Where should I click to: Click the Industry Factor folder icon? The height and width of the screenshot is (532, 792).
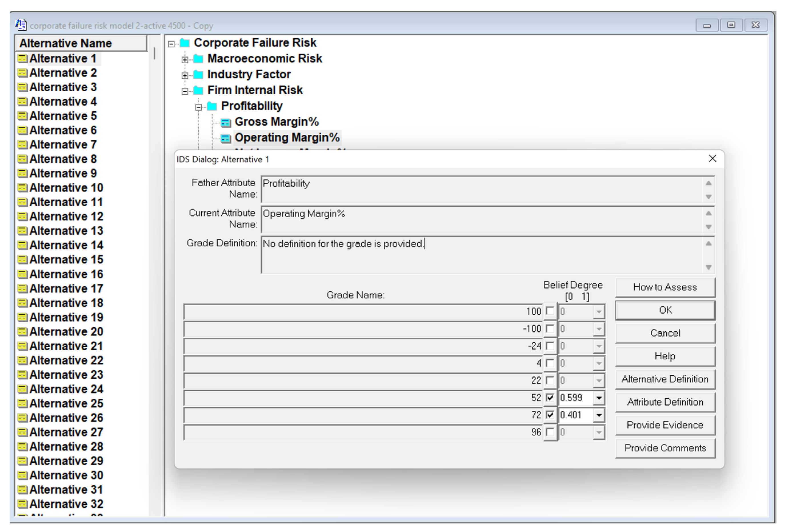[198, 75]
